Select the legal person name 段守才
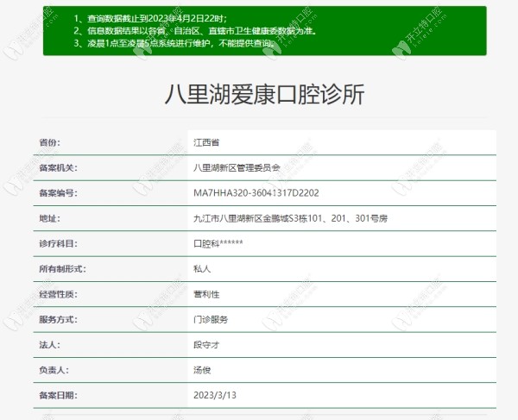Image resolution: width=518 pixels, height=420 pixels. tap(206, 345)
